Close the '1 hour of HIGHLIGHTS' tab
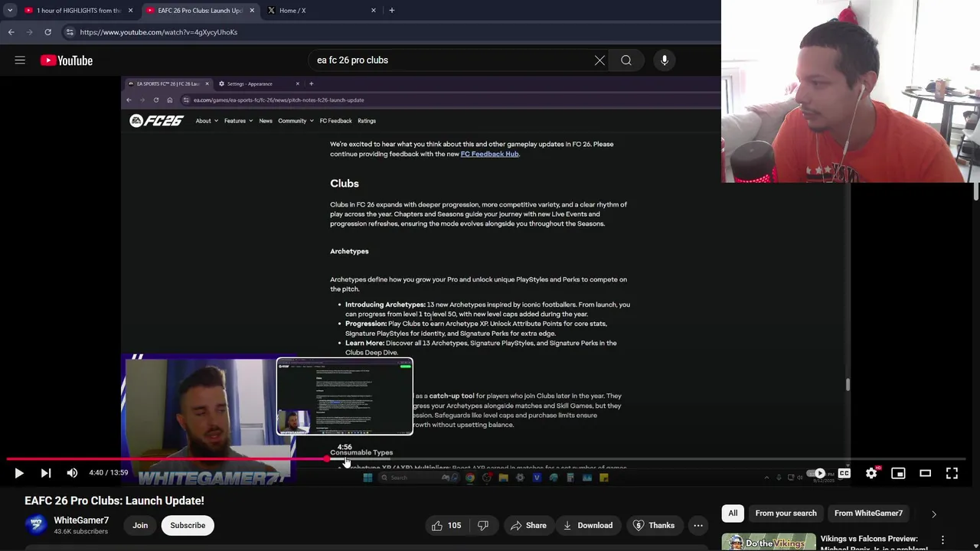 point(130,11)
